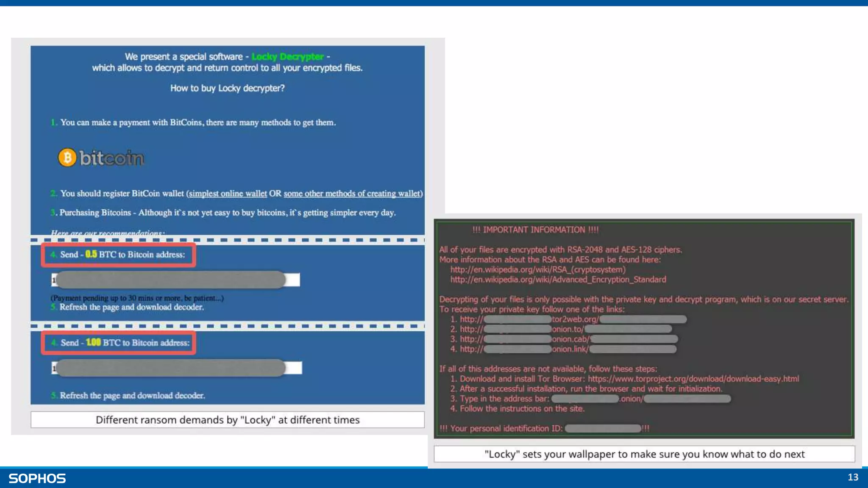Open Wikipedia Advanced Encryption Standard link
Image resolution: width=868 pixels, height=488 pixels.
(x=558, y=280)
